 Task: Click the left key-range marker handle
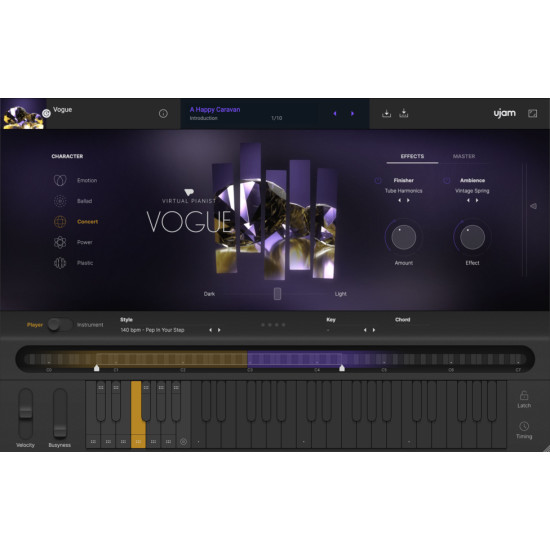click(x=96, y=368)
